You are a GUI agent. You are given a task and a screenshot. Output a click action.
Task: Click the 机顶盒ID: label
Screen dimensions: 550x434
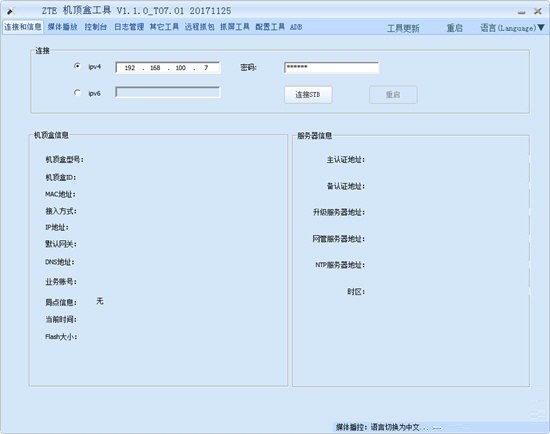pyautogui.click(x=60, y=178)
